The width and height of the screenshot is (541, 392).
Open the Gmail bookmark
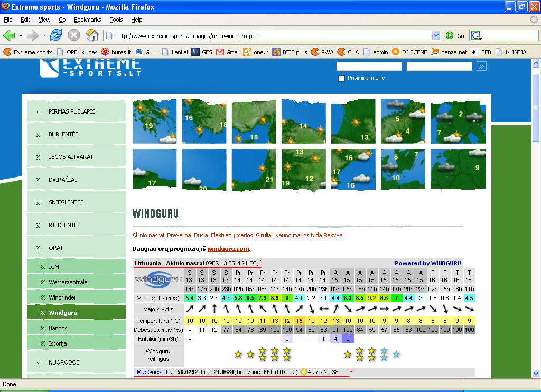point(228,52)
